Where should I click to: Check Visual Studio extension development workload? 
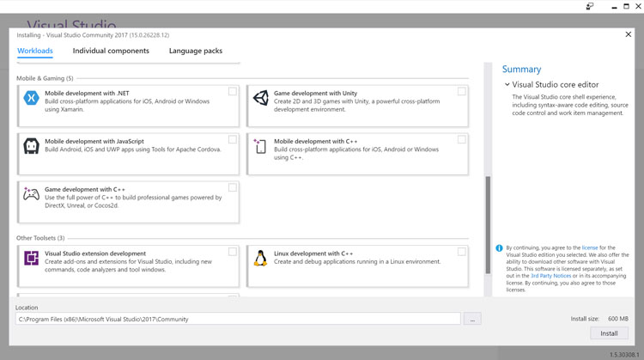pyautogui.click(x=233, y=252)
